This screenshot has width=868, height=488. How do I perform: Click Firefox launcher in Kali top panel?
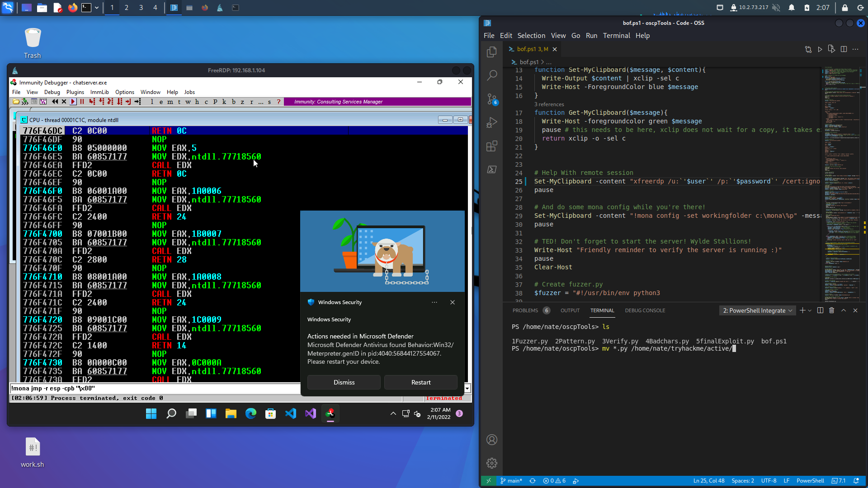[x=72, y=8]
